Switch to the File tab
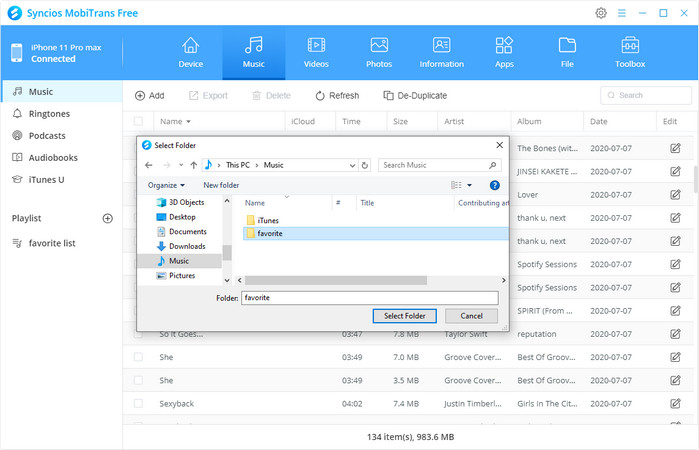This screenshot has height=450, width=699. [567, 53]
